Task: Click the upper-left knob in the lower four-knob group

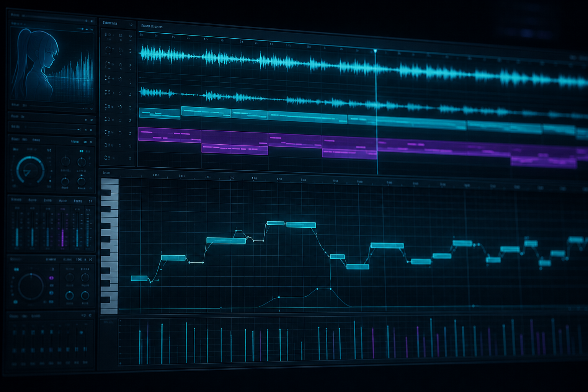Action: point(69,278)
